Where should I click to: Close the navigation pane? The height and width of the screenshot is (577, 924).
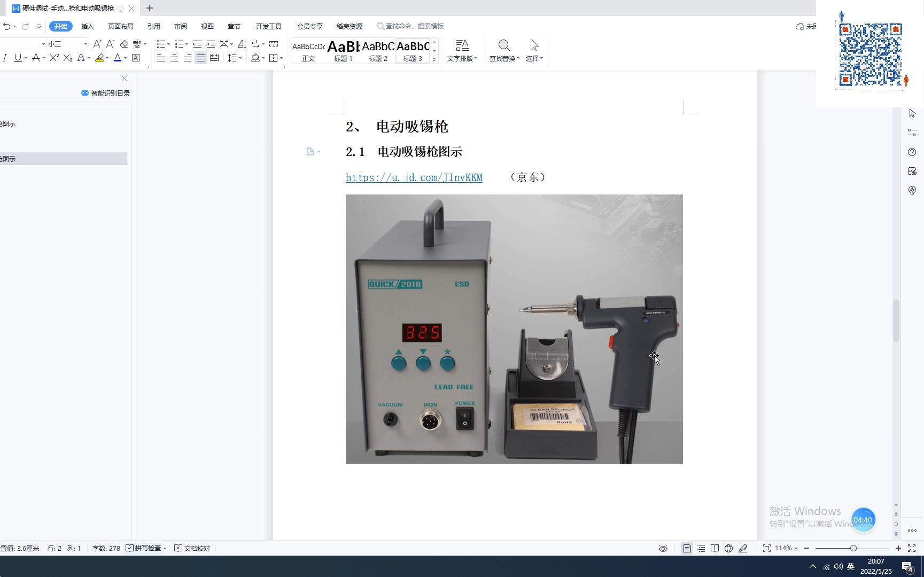pyautogui.click(x=124, y=78)
